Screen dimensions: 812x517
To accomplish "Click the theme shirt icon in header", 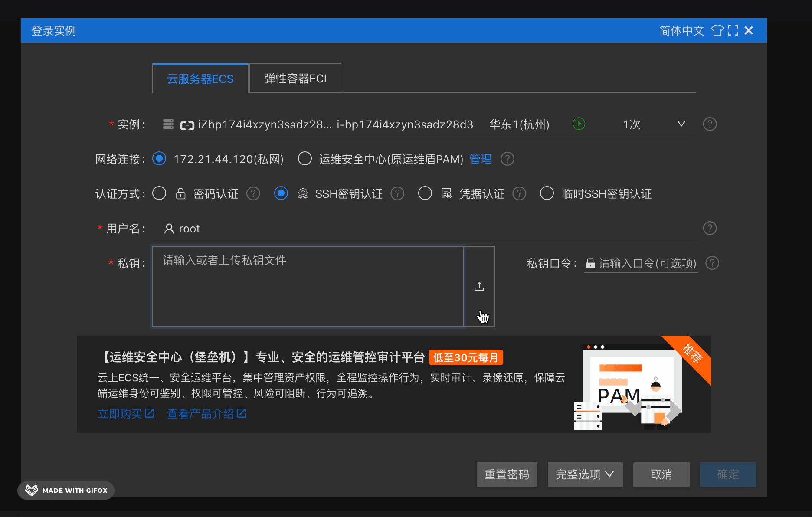I will coord(717,30).
